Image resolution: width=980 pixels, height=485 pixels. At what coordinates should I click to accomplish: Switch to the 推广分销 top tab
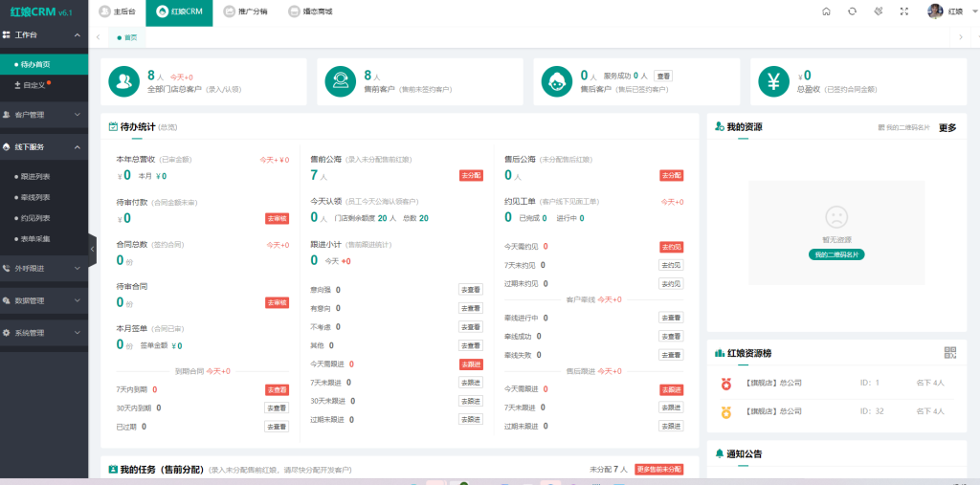[x=245, y=11]
